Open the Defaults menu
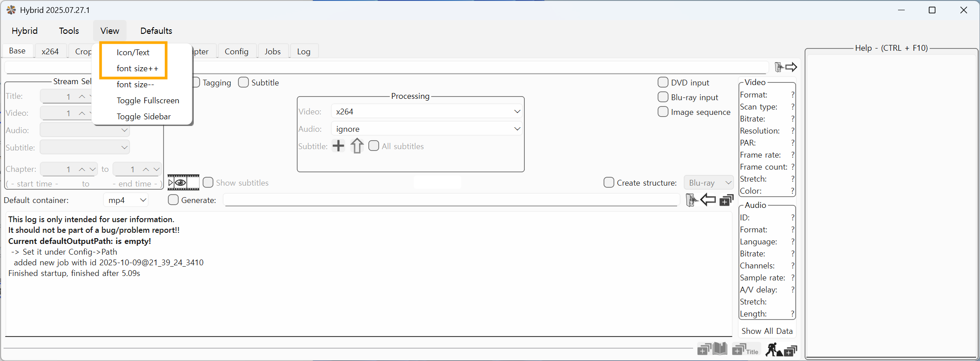 (x=156, y=31)
